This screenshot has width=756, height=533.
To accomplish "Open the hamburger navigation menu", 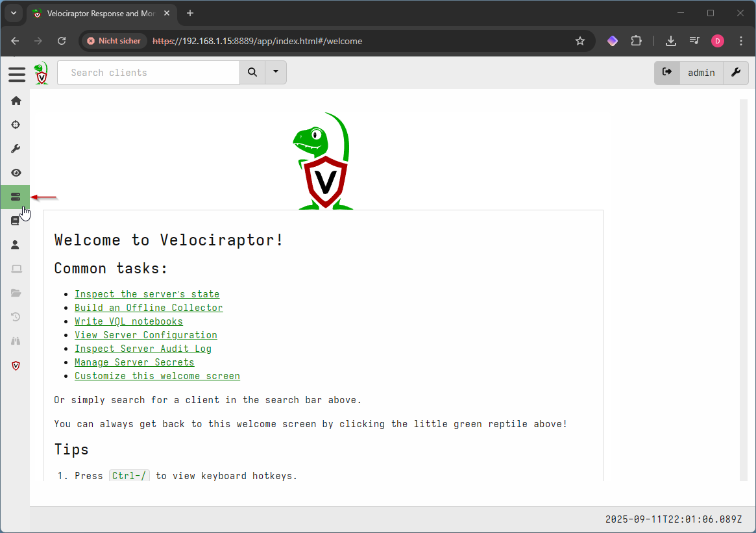I will [x=17, y=74].
